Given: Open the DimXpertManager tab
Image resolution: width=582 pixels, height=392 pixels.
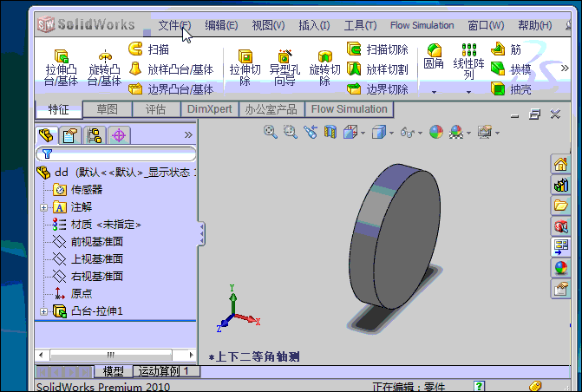Looking at the screenshot, I should point(119,135).
